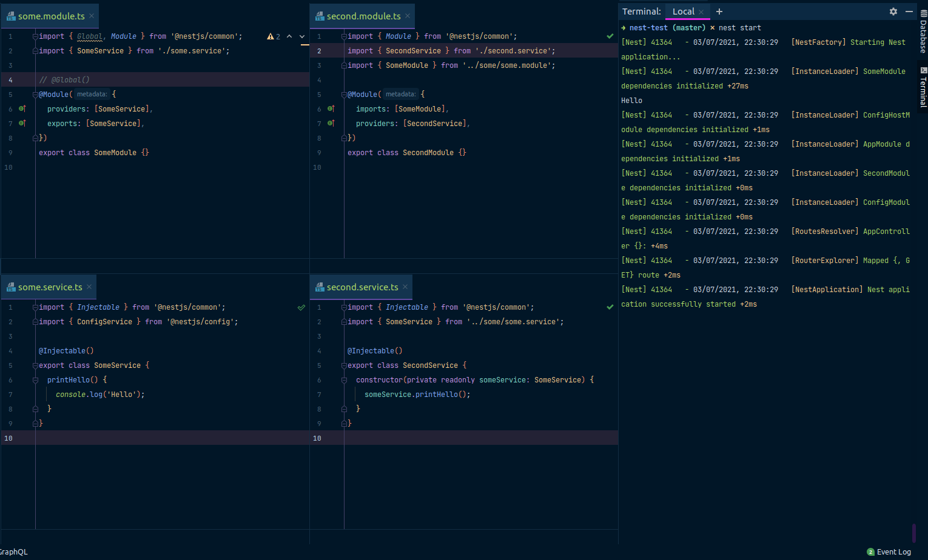Collapse the SecondService class body
The width and height of the screenshot is (928, 560).
point(344,365)
